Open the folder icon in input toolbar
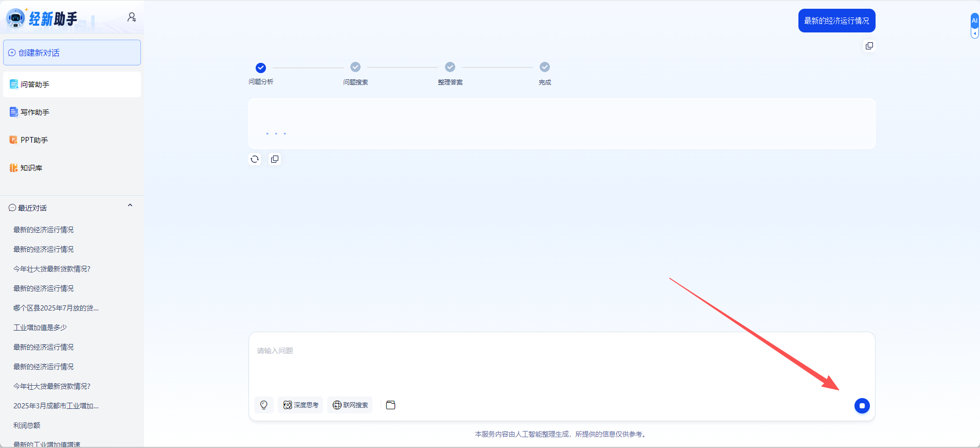This screenshot has height=448, width=980. pos(390,405)
